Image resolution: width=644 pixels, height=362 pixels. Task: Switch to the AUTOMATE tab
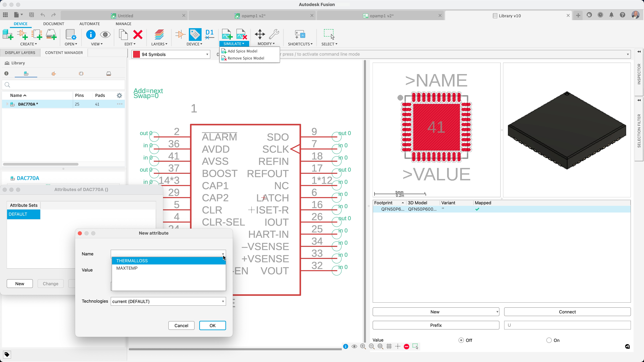click(90, 24)
